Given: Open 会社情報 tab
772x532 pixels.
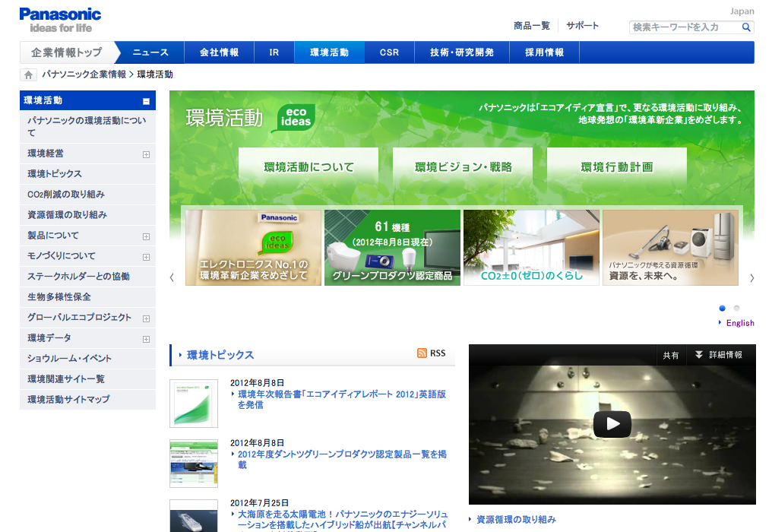Looking at the screenshot, I should [x=219, y=52].
